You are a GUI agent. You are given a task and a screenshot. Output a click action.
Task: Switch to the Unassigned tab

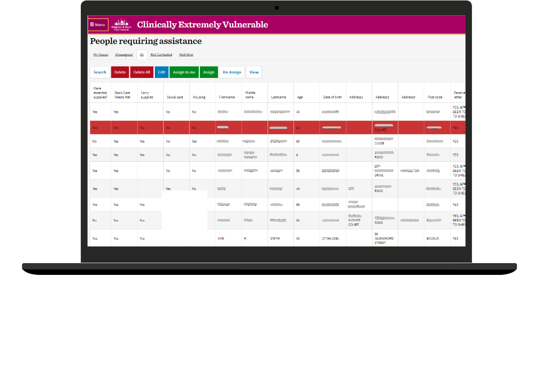(x=124, y=55)
